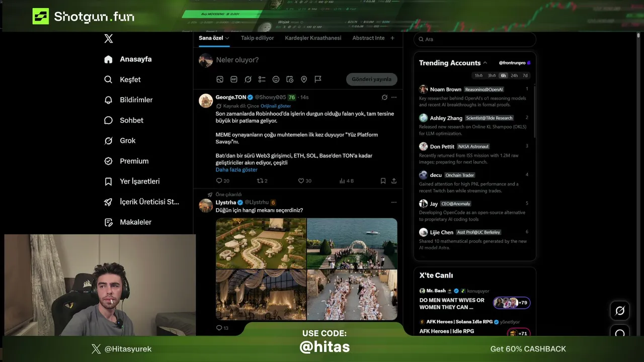This screenshot has height=362, width=644.
Task: Like George.TON's post
Action: pyautogui.click(x=304, y=181)
